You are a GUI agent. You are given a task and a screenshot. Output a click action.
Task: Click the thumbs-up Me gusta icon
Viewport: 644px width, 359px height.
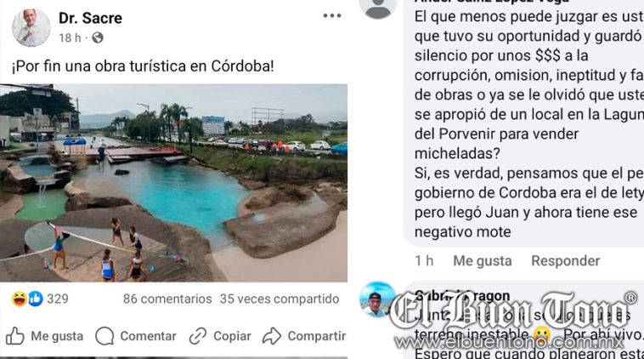pyautogui.click(x=14, y=336)
